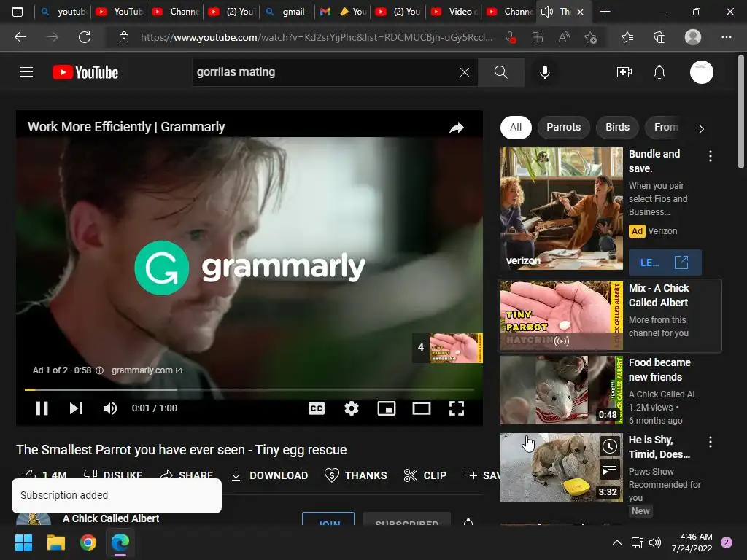The width and height of the screenshot is (747, 560).
Task: Open the apps available icon in address bar
Action: coord(538,37)
